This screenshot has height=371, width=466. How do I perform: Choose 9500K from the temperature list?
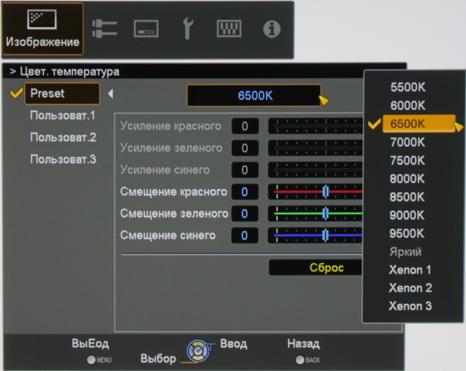(407, 233)
